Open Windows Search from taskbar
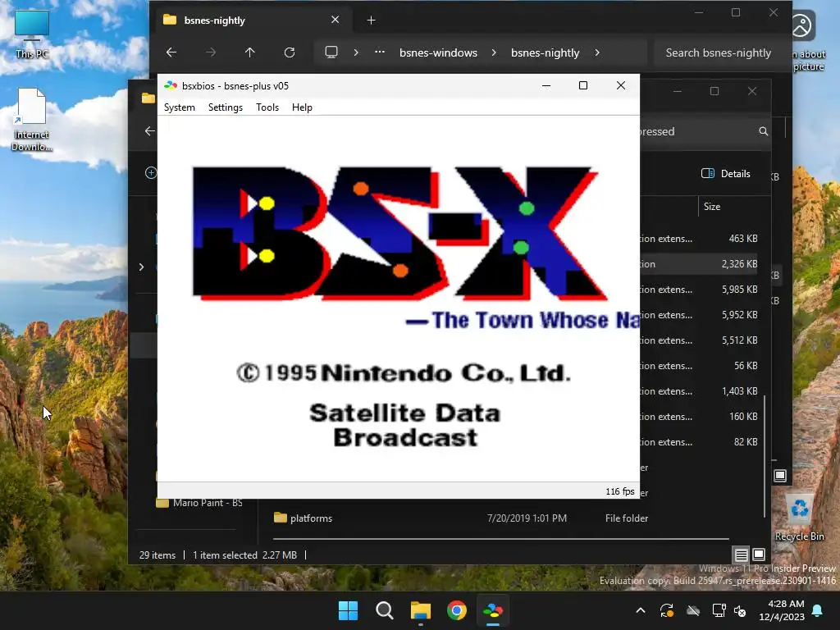 tap(385, 610)
